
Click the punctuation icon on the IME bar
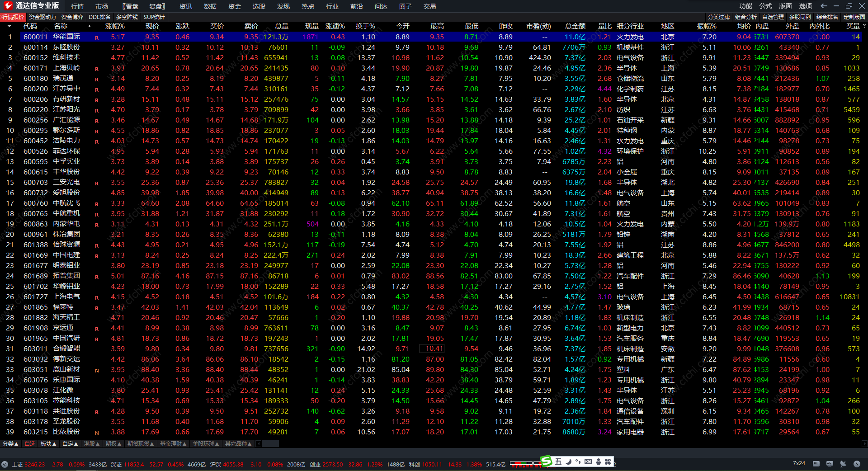pyautogui.click(x=578, y=462)
